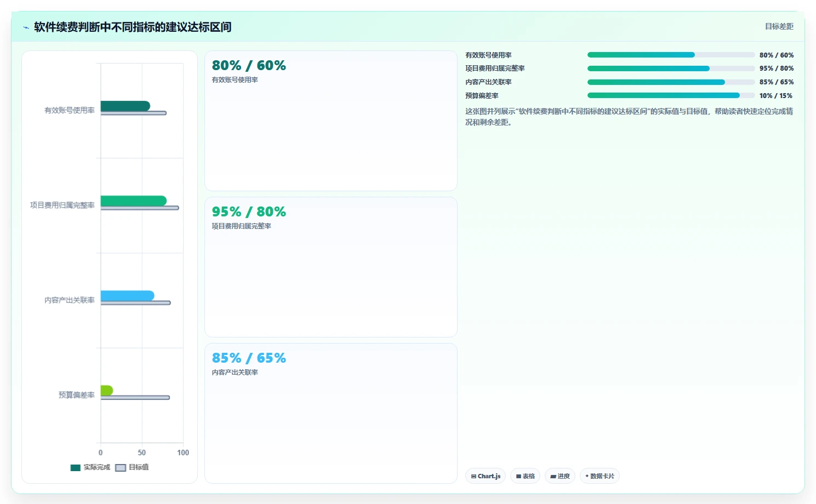
Task: Click the 项目费用归属完整率 progress bar
Action: point(671,68)
